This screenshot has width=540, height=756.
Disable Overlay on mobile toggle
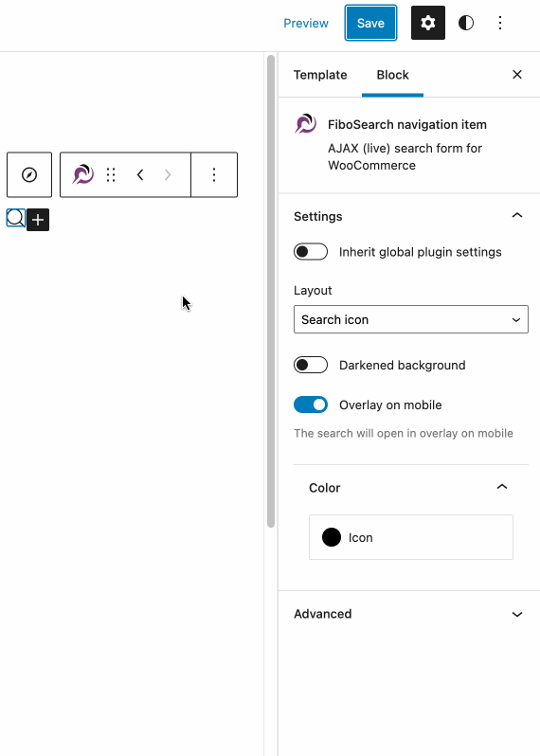point(311,405)
